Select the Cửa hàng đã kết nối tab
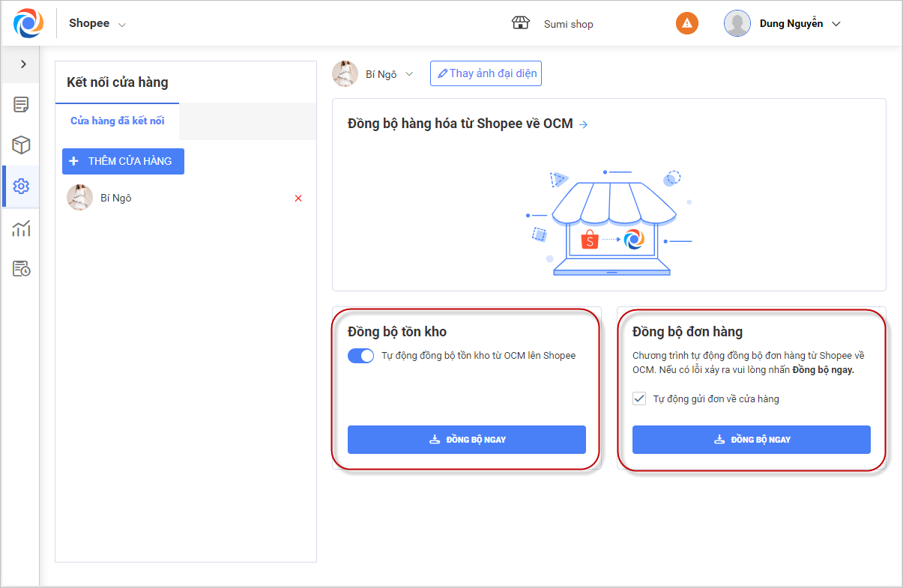The image size is (903, 588). [x=118, y=121]
